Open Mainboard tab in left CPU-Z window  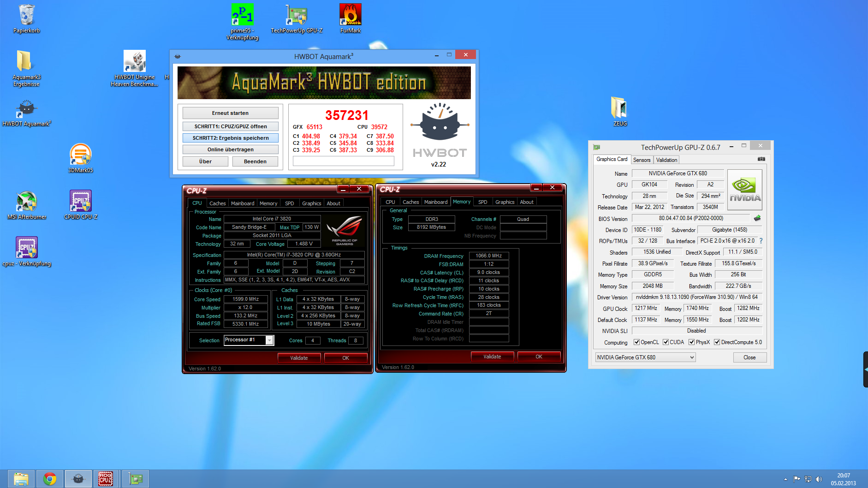[243, 203]
